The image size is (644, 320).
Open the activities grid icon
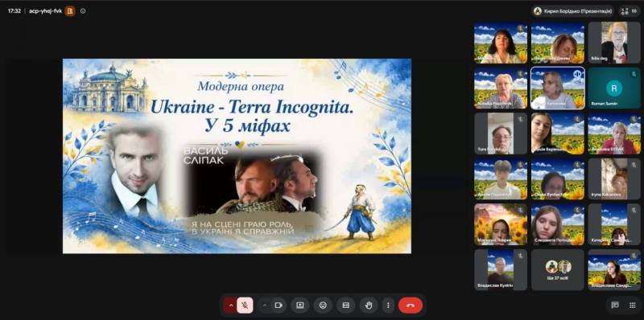click(x=633, y=305)
